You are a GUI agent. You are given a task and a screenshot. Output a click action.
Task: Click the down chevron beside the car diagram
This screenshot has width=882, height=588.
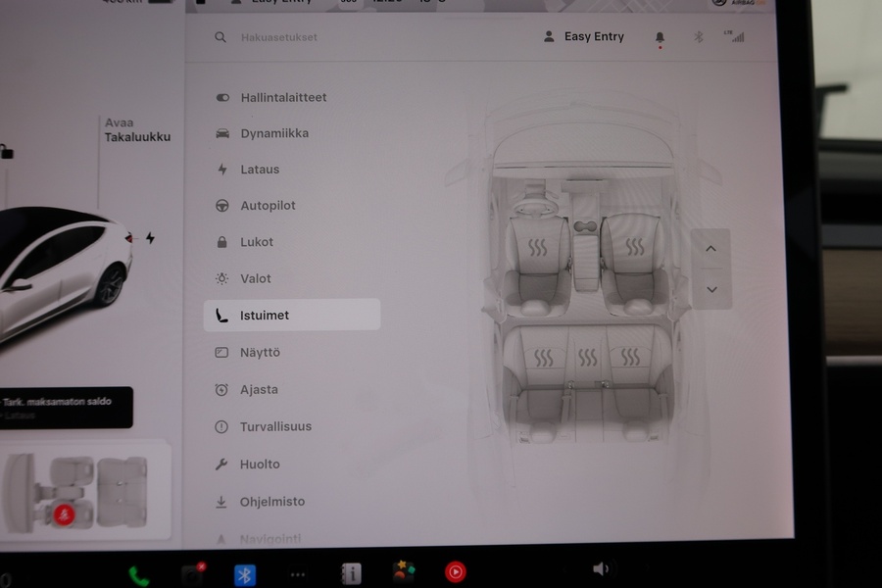[x=711, y=289]
